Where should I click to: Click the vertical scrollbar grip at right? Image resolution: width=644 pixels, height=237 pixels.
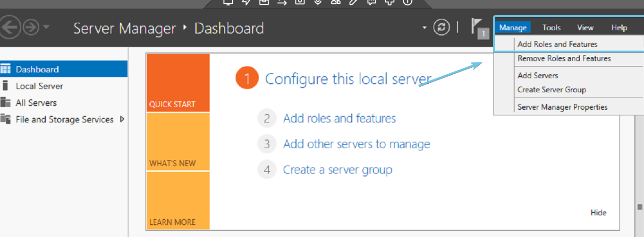pos(640,207)
